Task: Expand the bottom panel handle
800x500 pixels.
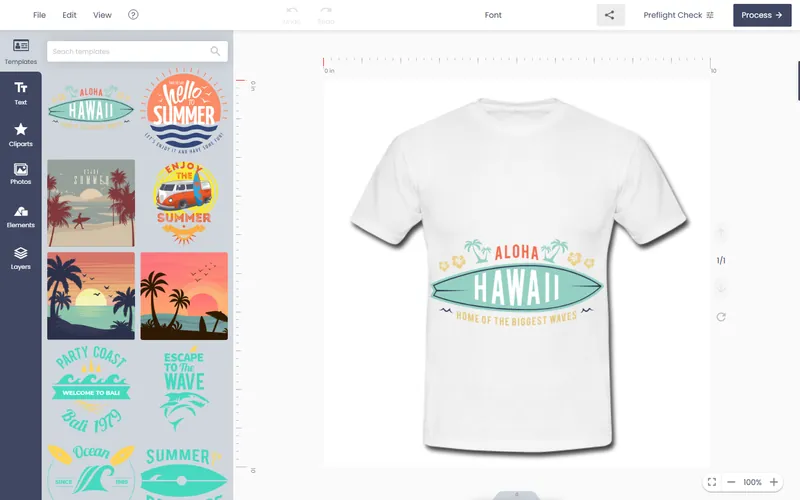Action: coord(516,495)
